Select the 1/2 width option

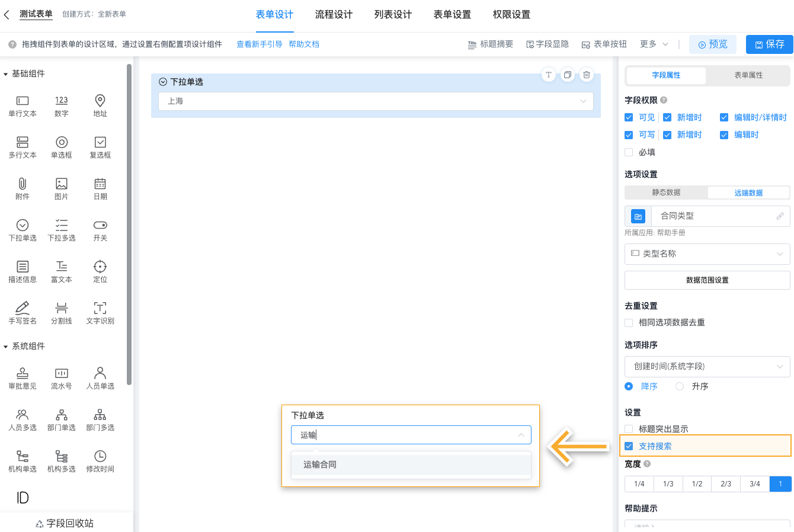(697, 483)
